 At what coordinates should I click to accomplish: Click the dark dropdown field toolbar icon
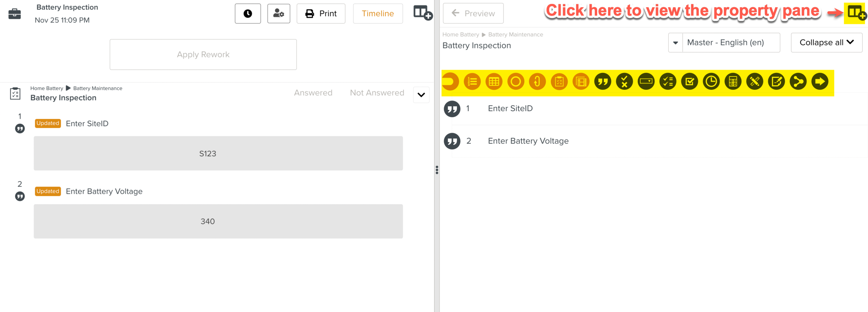pyautogui.click(x=646, y=82)
